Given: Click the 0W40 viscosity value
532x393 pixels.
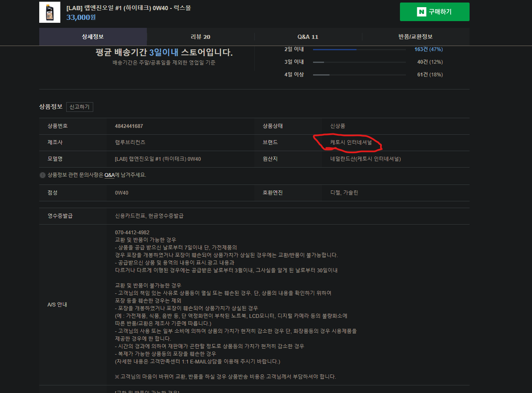Looking at the screenshot, I should [x=122, y=193].
